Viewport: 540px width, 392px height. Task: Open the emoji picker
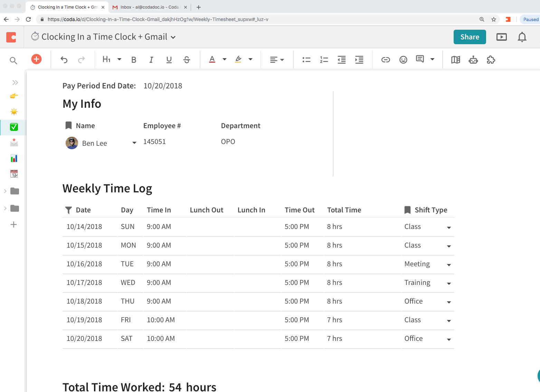403,60
